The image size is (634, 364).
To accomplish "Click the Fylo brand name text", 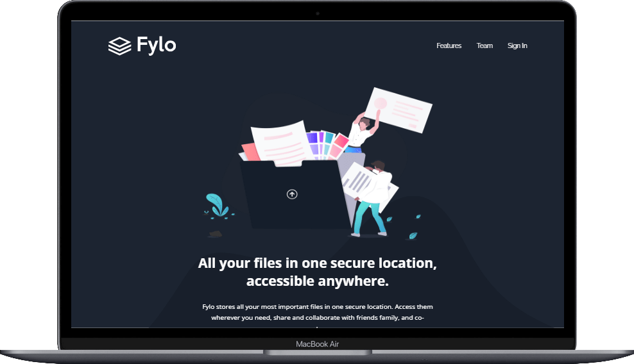I will 156,45.
